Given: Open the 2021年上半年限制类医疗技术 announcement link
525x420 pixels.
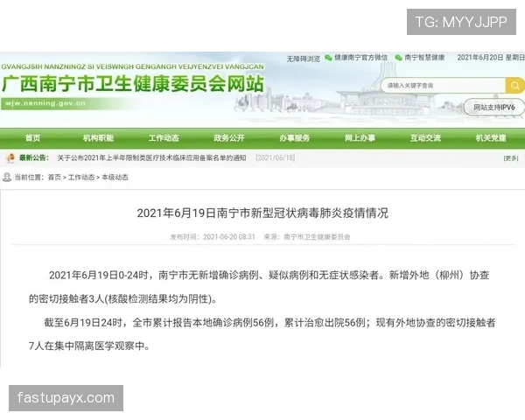Looking at the screenshot, I should click(x=151, y=157).
